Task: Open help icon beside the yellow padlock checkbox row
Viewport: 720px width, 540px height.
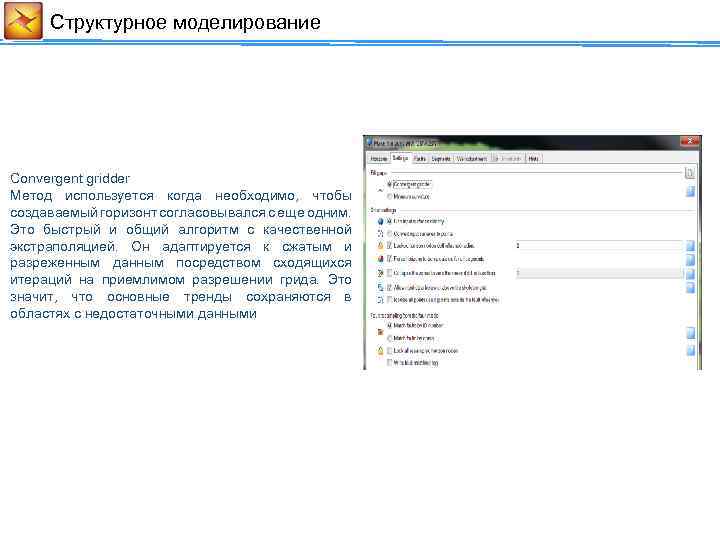Action: pos(690,351)
